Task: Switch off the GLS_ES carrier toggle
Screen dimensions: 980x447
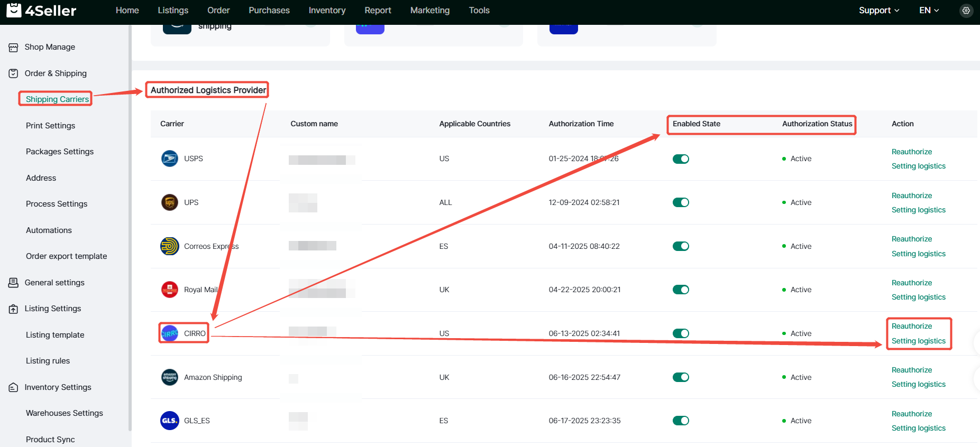Action: [x=681, y=421]
